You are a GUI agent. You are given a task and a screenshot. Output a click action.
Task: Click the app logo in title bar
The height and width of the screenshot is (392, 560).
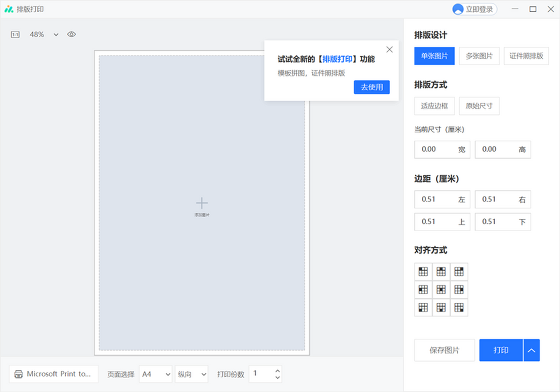tap(9, 9)
